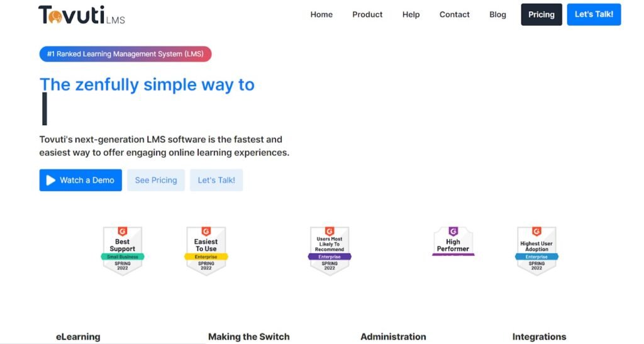This screenshot has height=344, width=644.
Task: Click the Easiest To Use badge
Action: pyautogui.click(x=206, y=250)
